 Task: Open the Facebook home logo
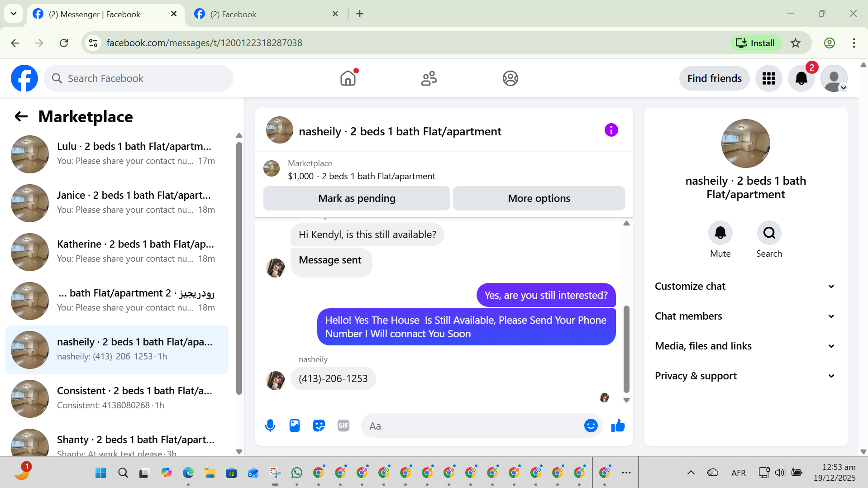point(24,78)
